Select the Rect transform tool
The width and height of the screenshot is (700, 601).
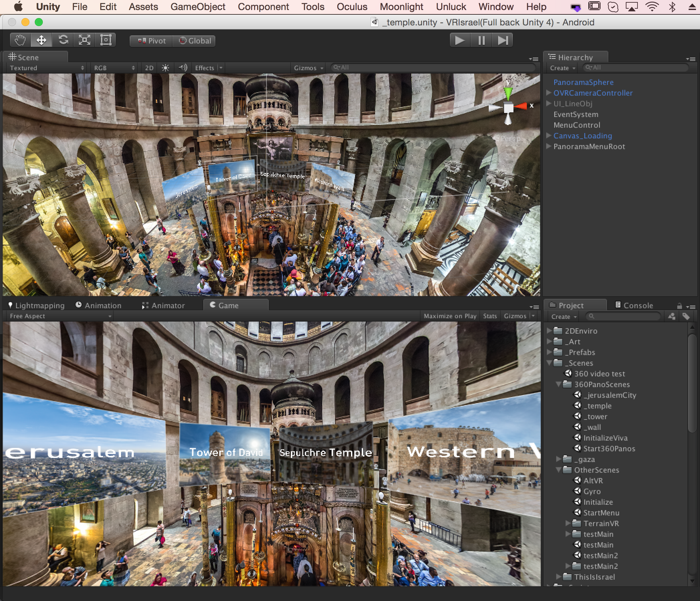[106, 40]
